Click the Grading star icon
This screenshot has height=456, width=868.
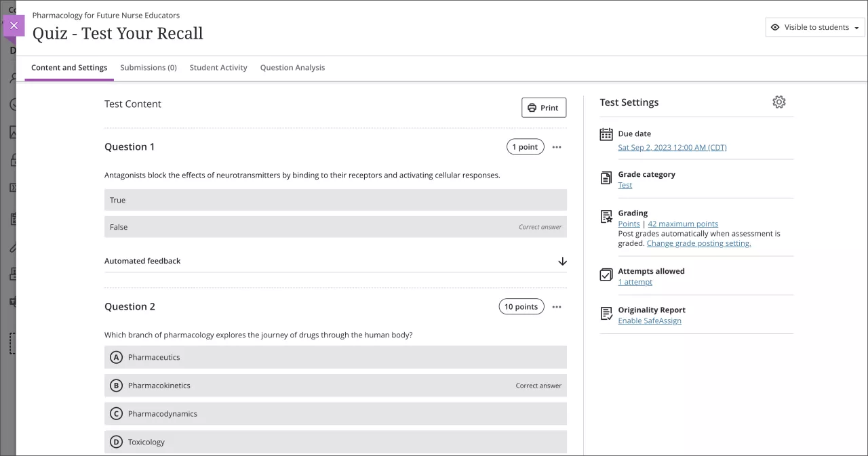606,217
